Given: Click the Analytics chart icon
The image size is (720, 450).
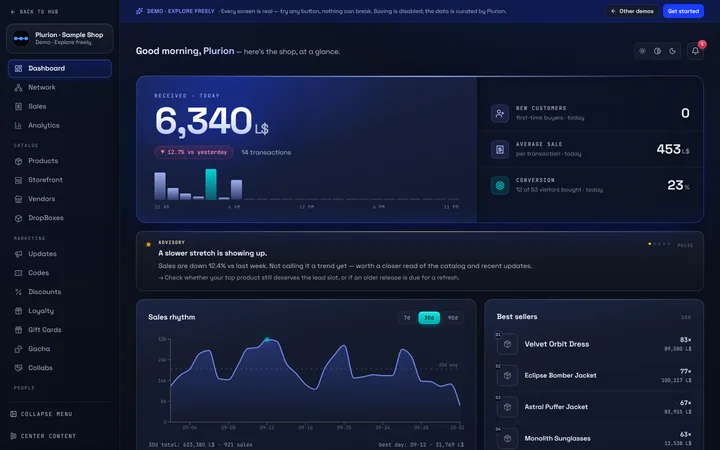Looking at the screenshot, I should click(18, 125).
